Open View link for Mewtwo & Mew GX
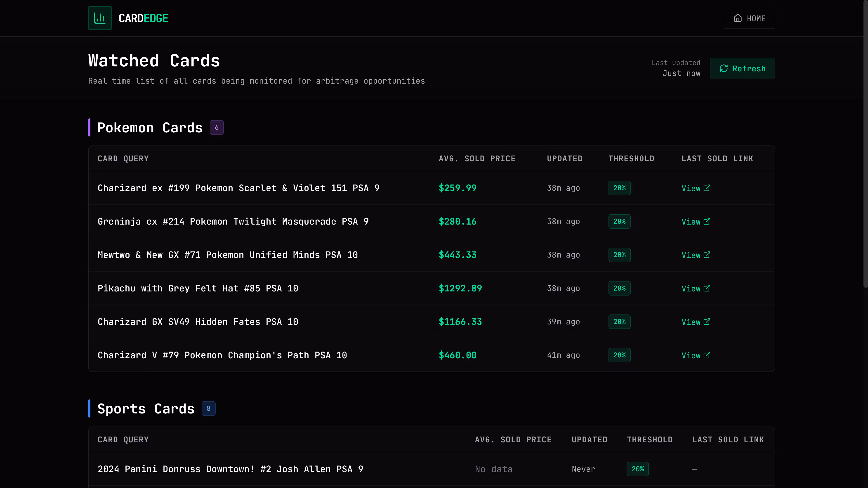868x488 pixels. 696,255
